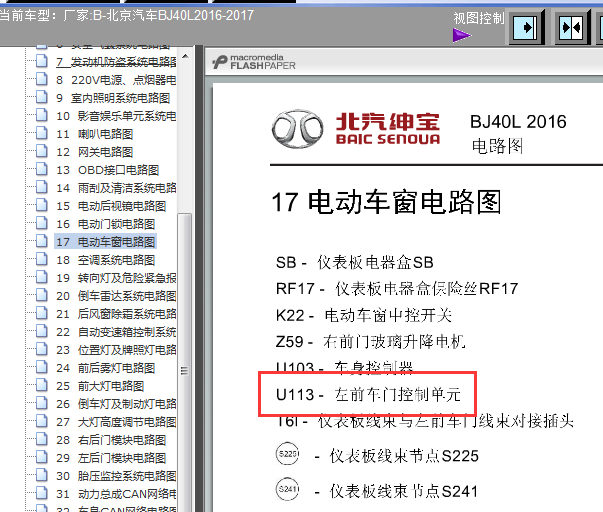
Task: Click document icon beside 17 电动车窗电路图
Action: [42, 241]
